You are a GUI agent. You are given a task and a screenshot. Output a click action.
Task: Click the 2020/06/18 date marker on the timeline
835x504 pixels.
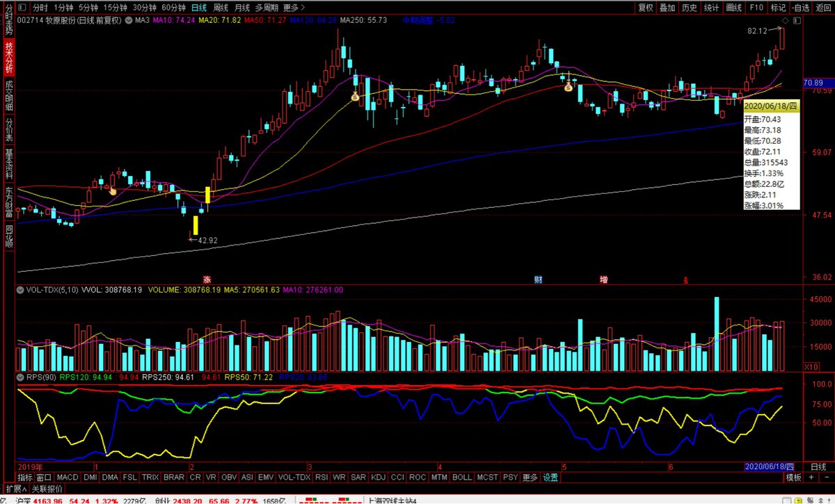pyautogui.click(x=770, y=466)
